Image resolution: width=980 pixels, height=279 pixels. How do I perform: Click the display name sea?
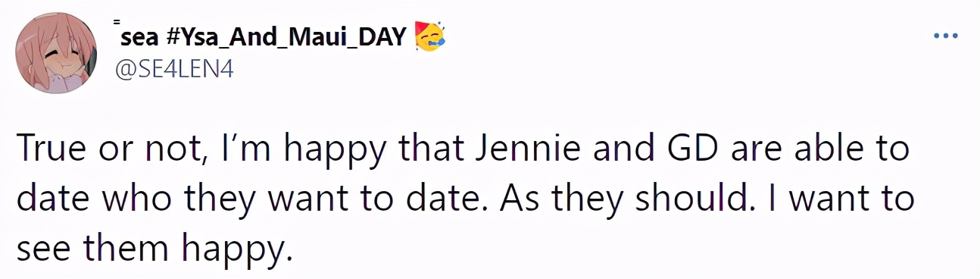tap(138, 36)
